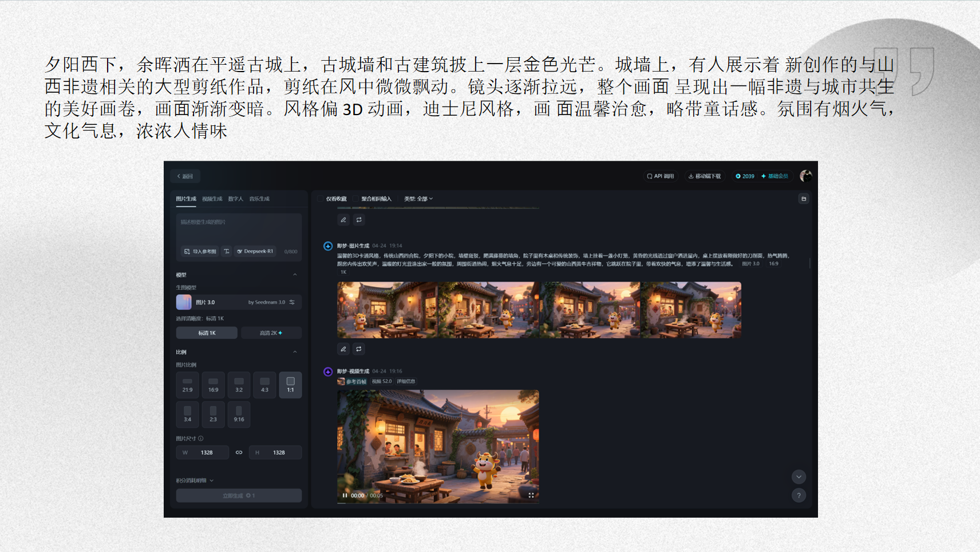The height and width of the screenshot is (552, 980).
Task: Select 标清 1K resolution
Action: click(207, 333)
